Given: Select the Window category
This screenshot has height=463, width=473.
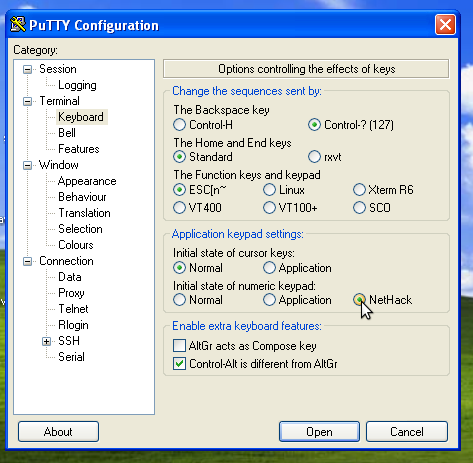Looking at the screenshot, I should pyautogui.click(x=59, y=165).
